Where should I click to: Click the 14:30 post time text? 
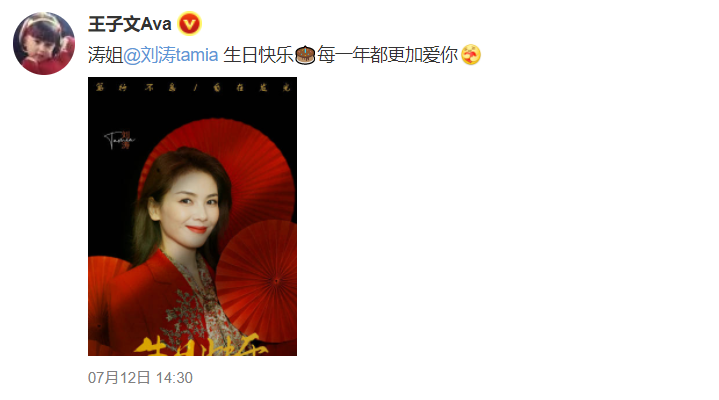(x=174, y=378)
